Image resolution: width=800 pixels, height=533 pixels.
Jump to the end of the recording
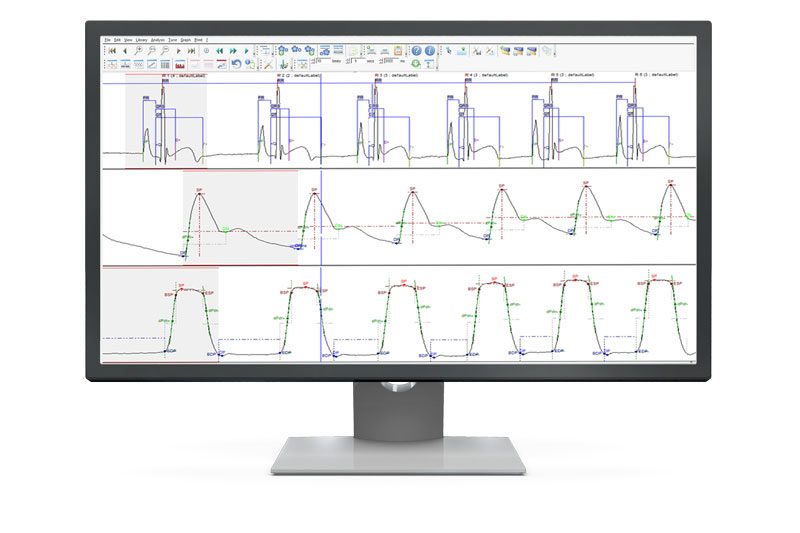(x=191, y=50)
